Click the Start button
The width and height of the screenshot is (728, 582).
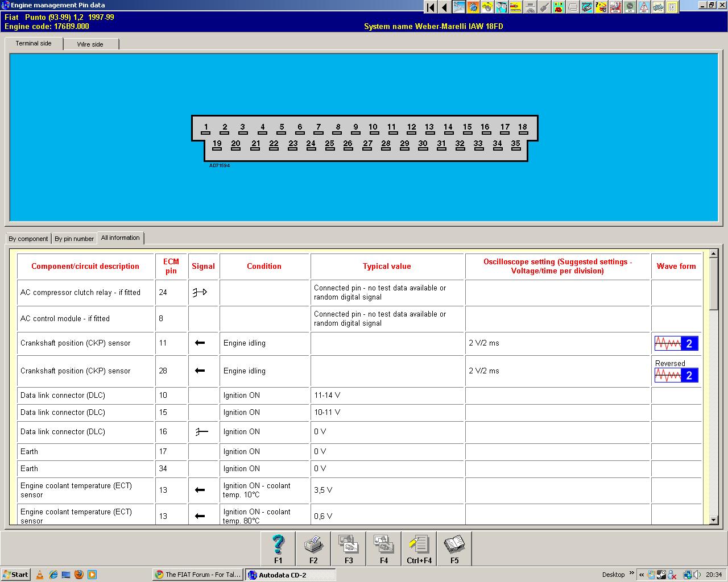click(x=16, y=575)
